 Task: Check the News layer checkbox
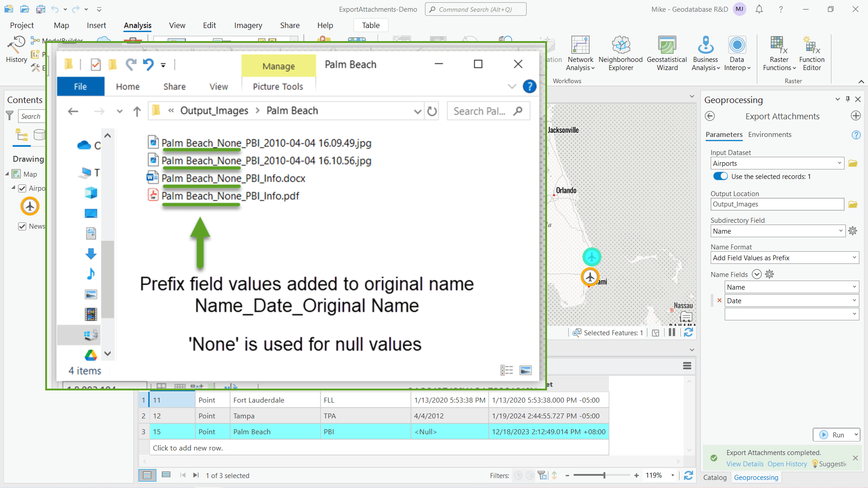pos(22,226)
